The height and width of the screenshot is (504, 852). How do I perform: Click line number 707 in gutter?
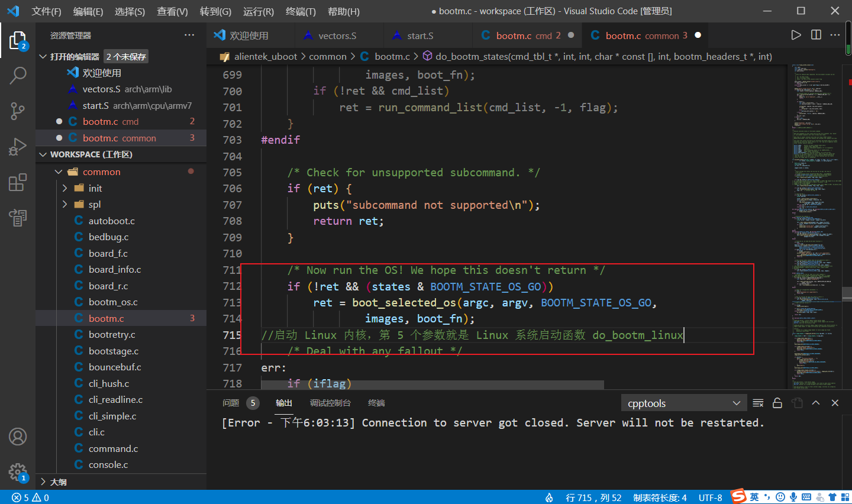tap(232, 205)
